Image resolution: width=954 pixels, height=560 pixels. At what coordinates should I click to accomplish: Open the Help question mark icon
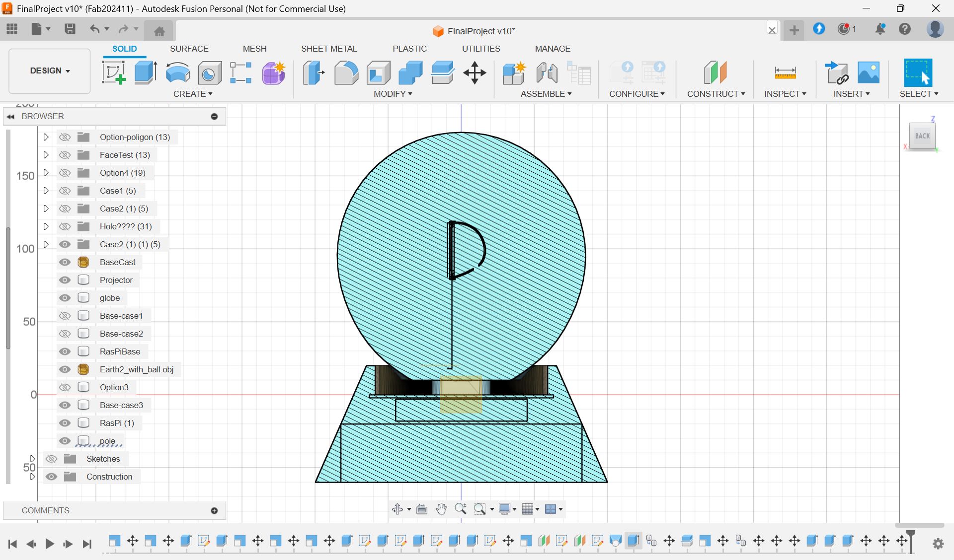pos(905,29)
